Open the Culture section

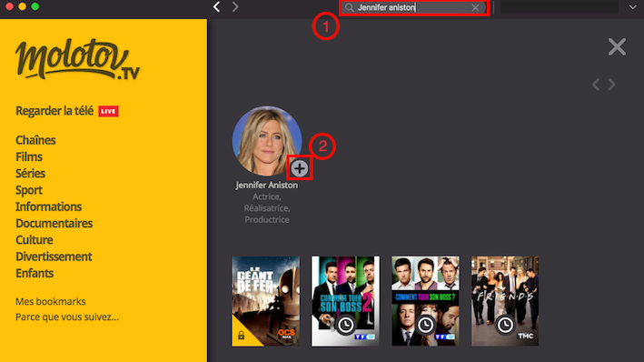point(35,240)
